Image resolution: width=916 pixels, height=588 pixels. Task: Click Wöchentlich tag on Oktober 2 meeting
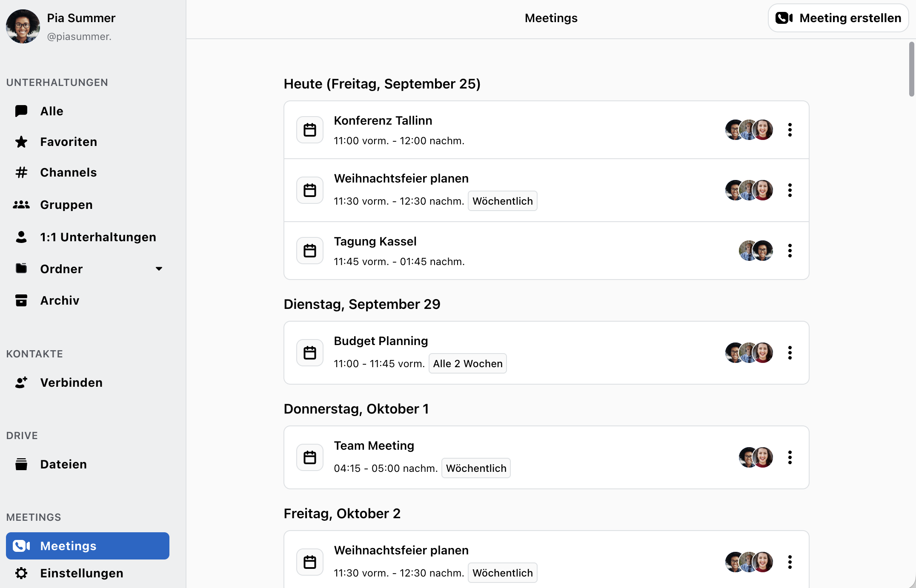[503, 573]
